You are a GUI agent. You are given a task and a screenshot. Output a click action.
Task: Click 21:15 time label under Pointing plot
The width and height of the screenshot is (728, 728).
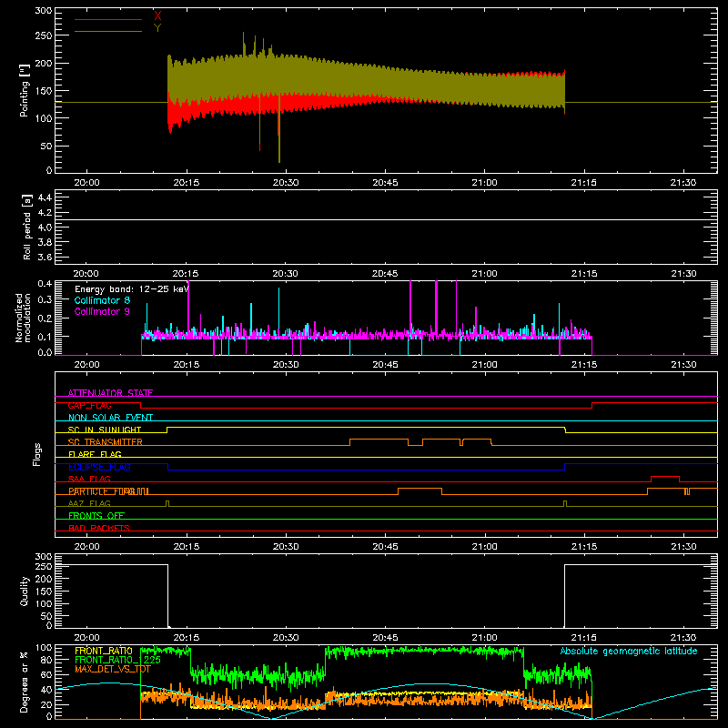coord(583,183)
